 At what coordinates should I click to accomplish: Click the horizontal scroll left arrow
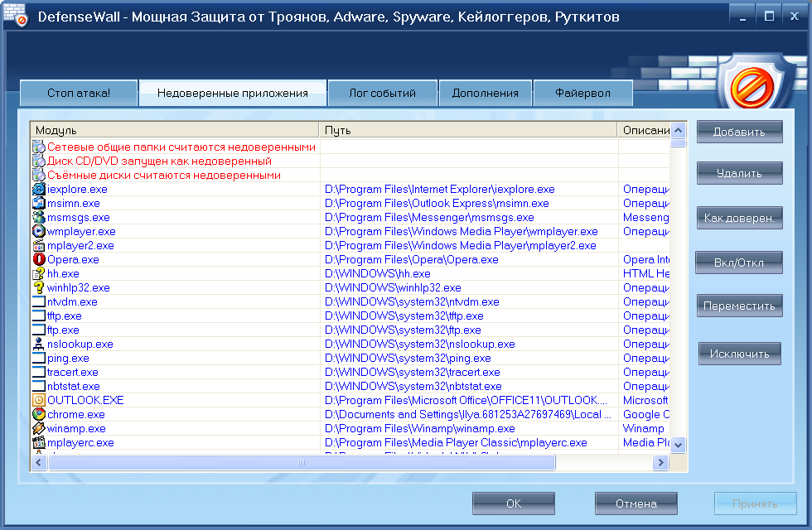pos(39,463)
